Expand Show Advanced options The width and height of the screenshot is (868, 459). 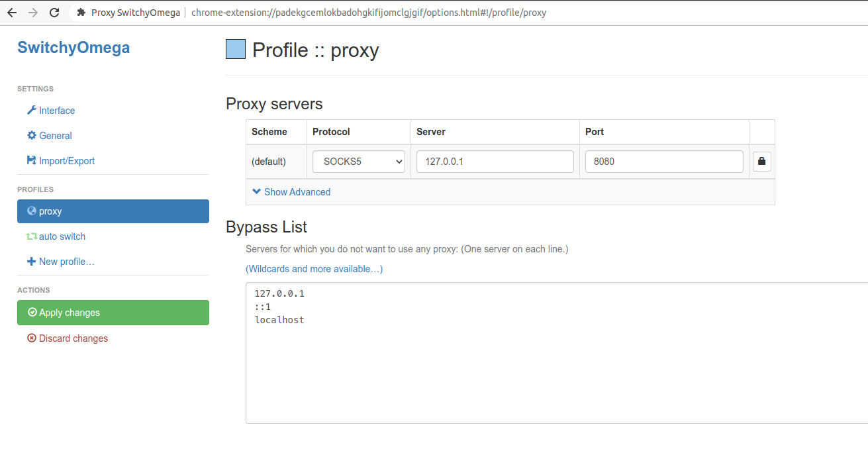tap(291, 192)
